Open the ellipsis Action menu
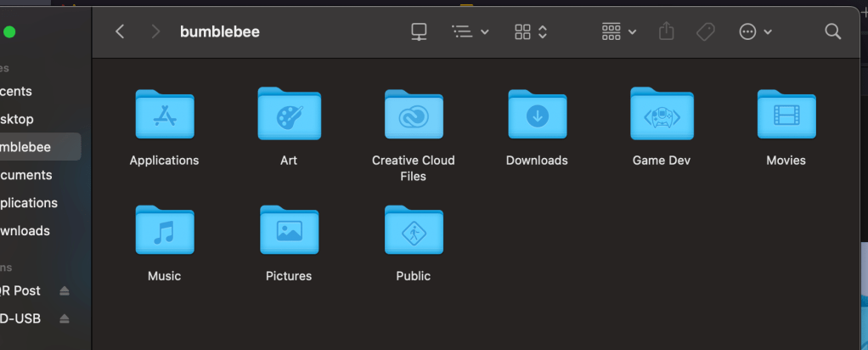The height and width of the screenshot is (350, 868). click(755, 31)
